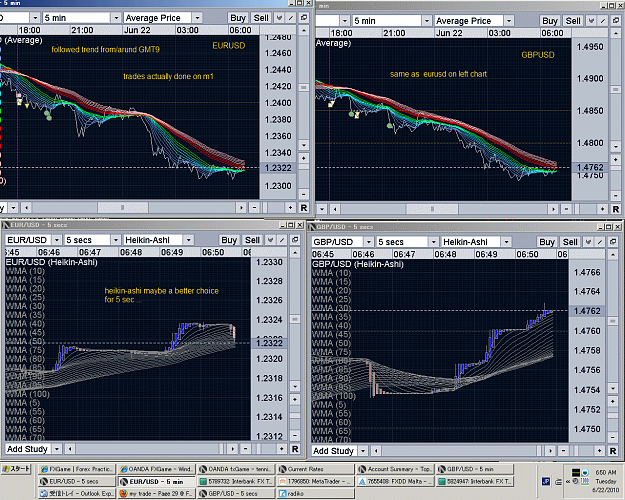Open the EUR/USD pair dropdown in the 5 secs chart
Viewport: 625px width, 500px height.
57,240
